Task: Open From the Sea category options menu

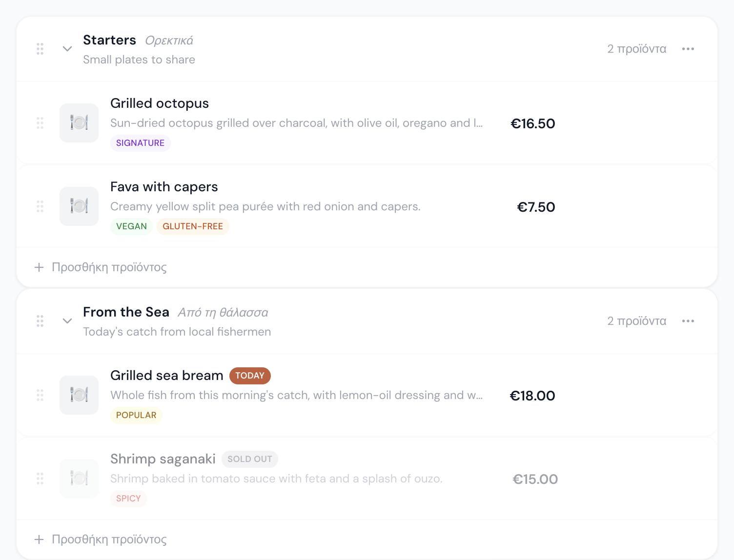Action: [x=688, y=321]
